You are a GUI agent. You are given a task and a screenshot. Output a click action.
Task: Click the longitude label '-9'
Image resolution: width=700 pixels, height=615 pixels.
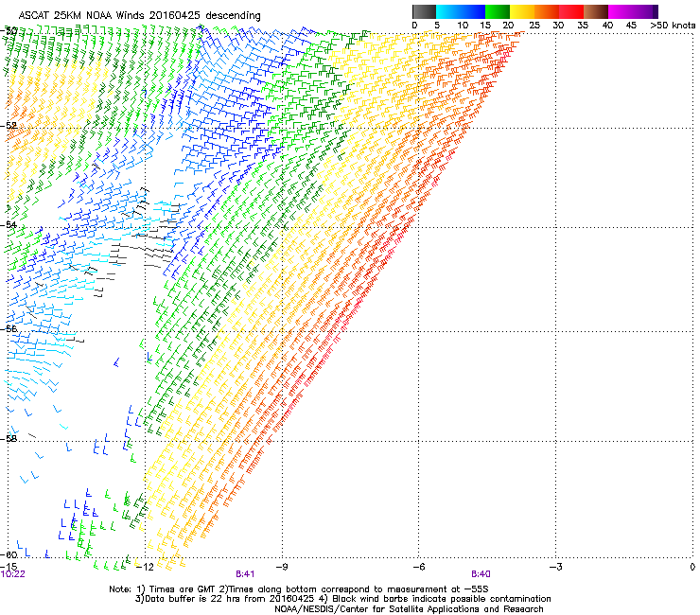pos(282,567)
